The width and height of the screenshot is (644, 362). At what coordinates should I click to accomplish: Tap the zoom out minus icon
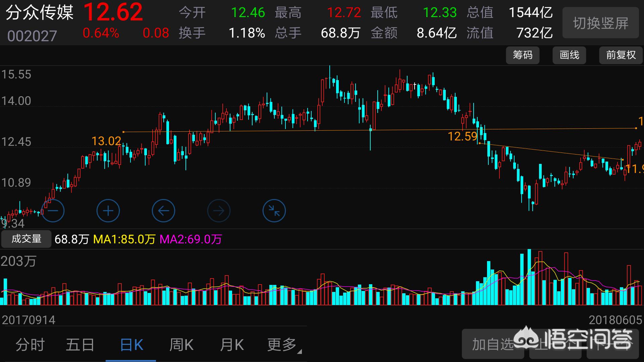pos(53,211)
